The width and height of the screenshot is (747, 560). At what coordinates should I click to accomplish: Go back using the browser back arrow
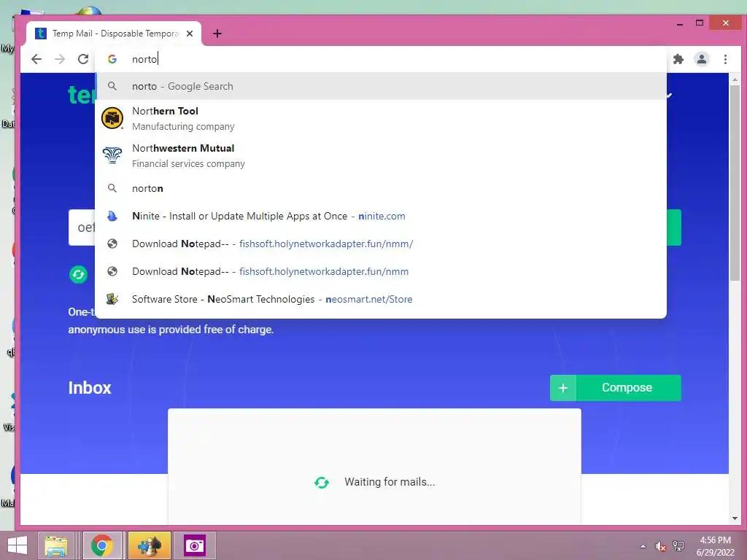point(36,59)
